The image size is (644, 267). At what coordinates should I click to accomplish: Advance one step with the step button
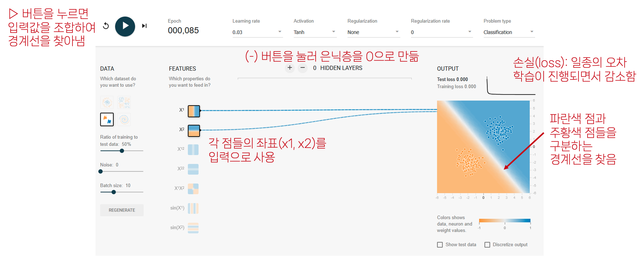coord(144,26)
